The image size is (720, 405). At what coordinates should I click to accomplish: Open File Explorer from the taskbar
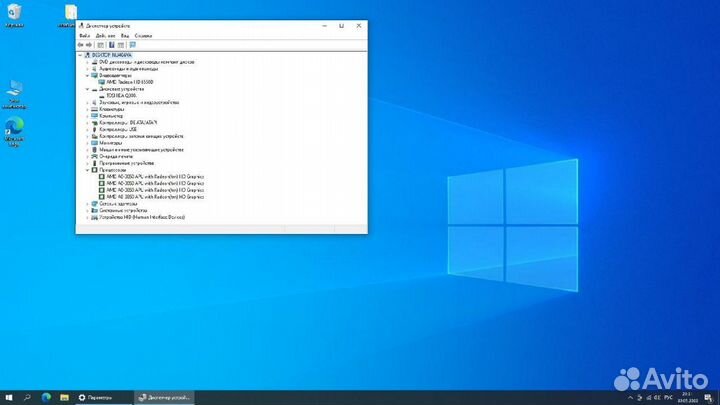(x=64, y=397)
